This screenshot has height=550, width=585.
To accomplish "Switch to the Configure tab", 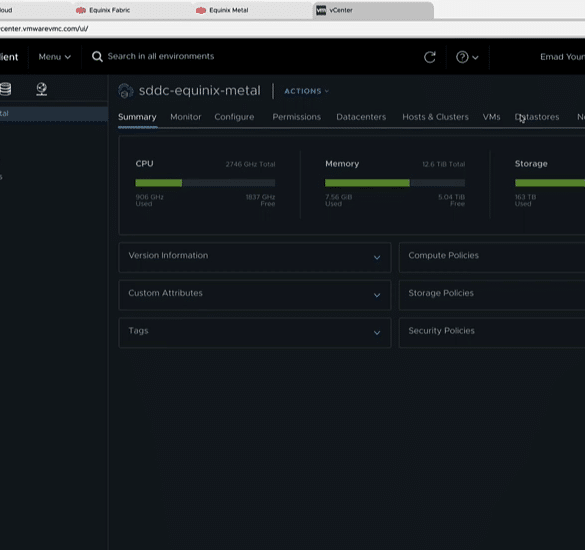I will point(234,117).
